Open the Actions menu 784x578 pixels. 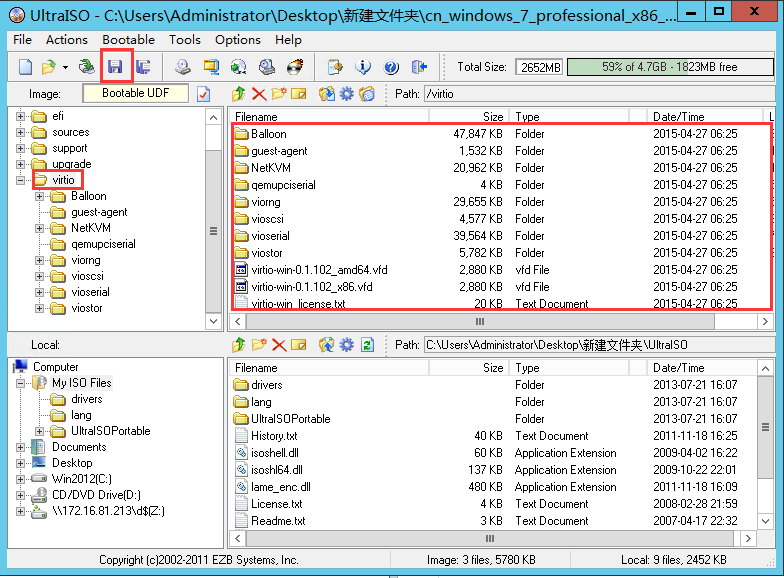66,40
